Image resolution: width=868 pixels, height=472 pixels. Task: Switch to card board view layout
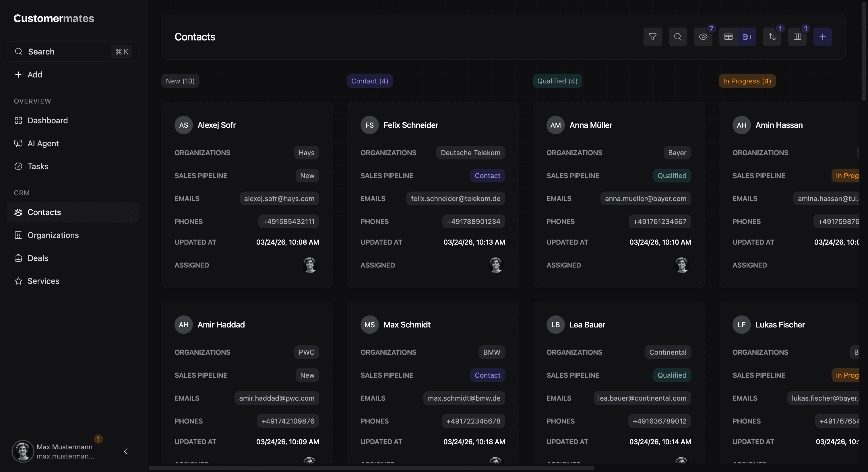tap(747, 37)
